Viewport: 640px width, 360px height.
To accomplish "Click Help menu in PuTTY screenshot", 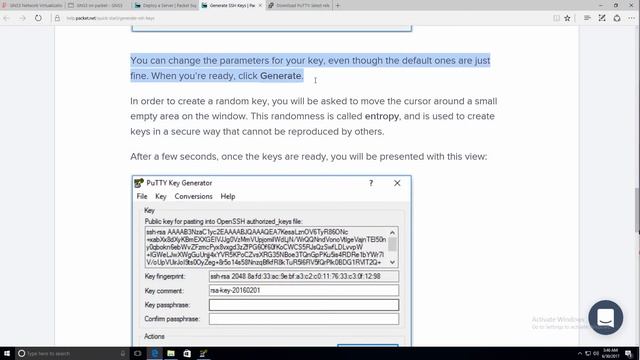I will pos(228,196).
